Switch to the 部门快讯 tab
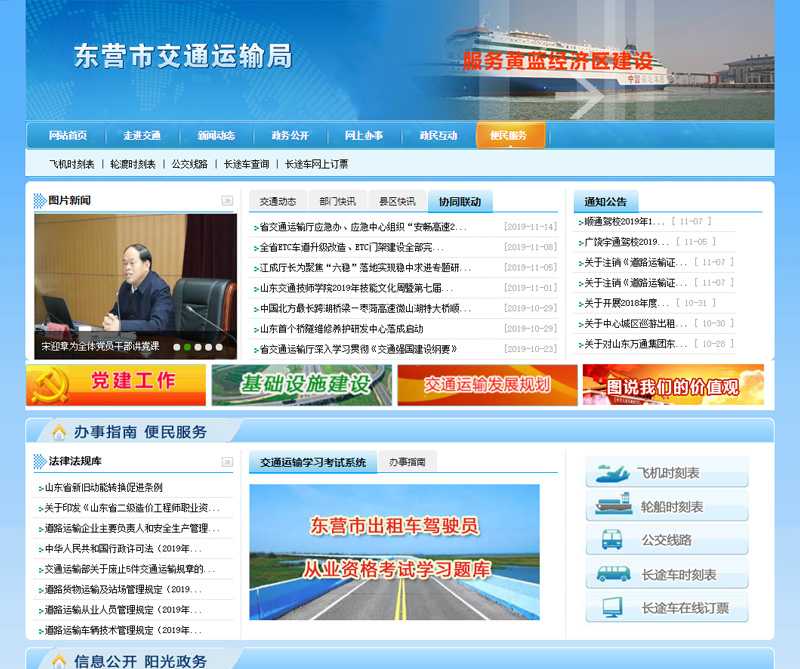This screenshot has width=800, height=669. coord(338,202)
